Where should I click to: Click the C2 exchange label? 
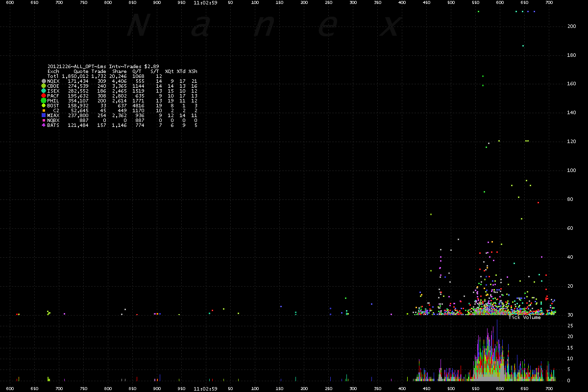pos(56,110)
